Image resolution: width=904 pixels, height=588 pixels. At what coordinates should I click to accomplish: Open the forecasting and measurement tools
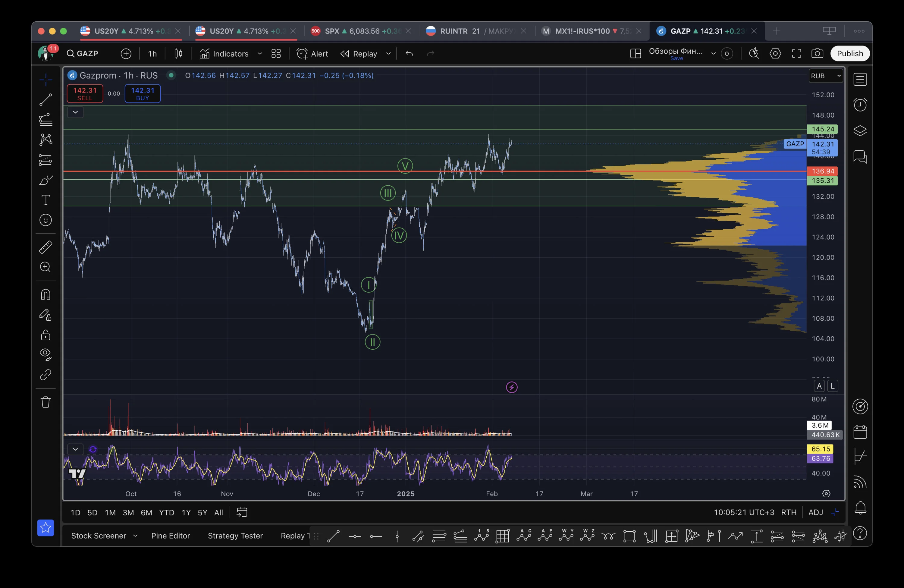coord(46,160)
